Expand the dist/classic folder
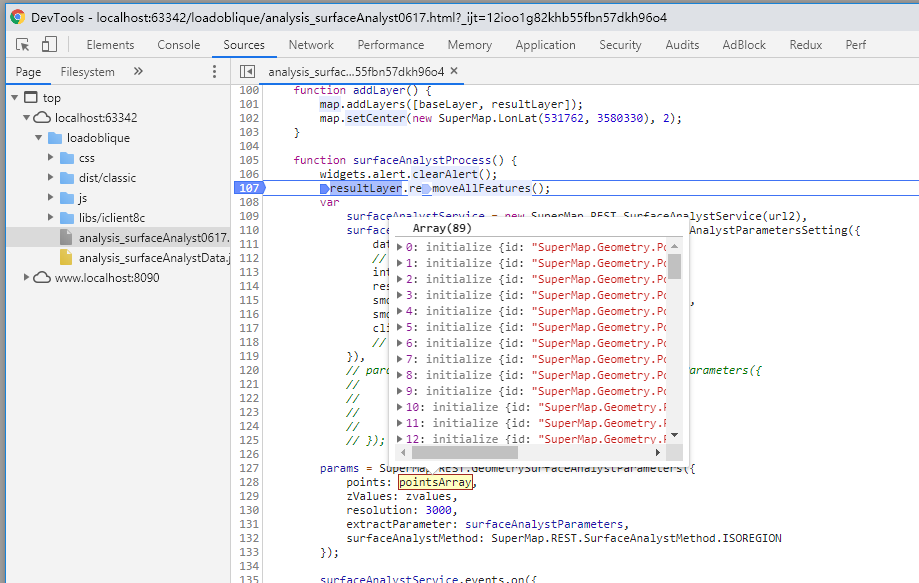Image resolution: width=919 pixels, height=583 pixels. click(x=50, y=178)
